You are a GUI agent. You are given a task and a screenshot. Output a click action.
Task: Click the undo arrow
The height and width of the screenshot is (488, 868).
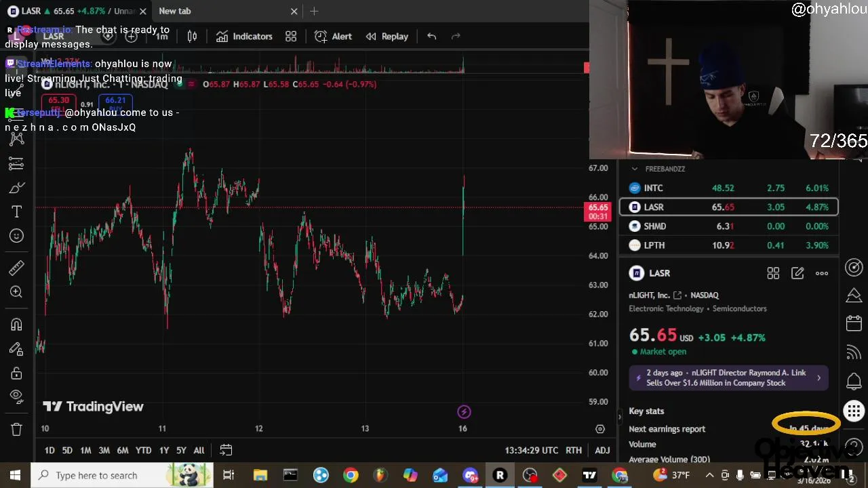coord(431,37)
